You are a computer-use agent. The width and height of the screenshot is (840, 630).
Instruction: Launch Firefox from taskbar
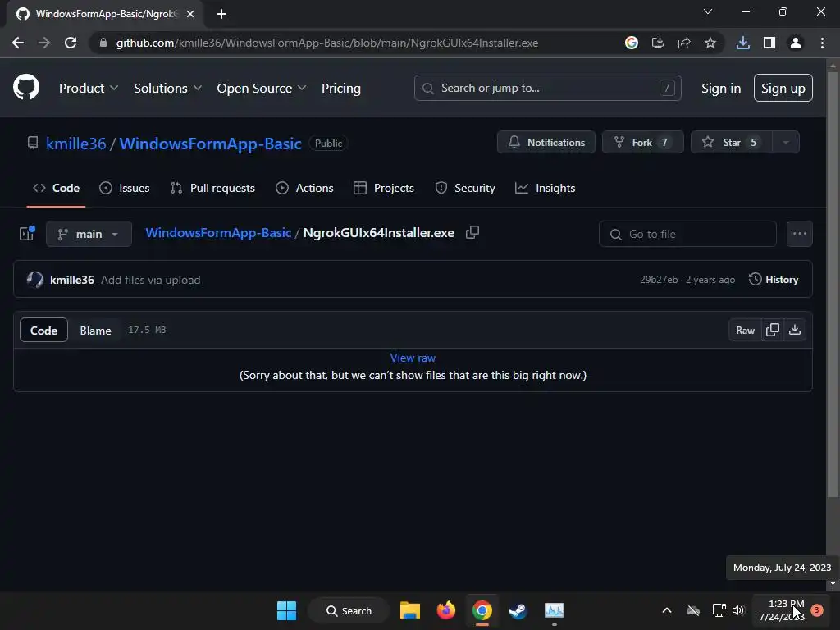445,610
